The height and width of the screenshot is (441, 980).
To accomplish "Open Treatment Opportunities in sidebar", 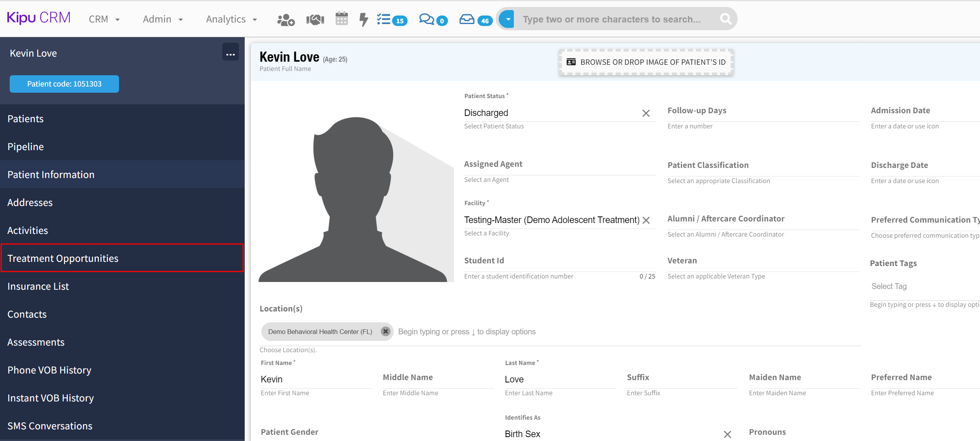I will click(x=63, y=258).
